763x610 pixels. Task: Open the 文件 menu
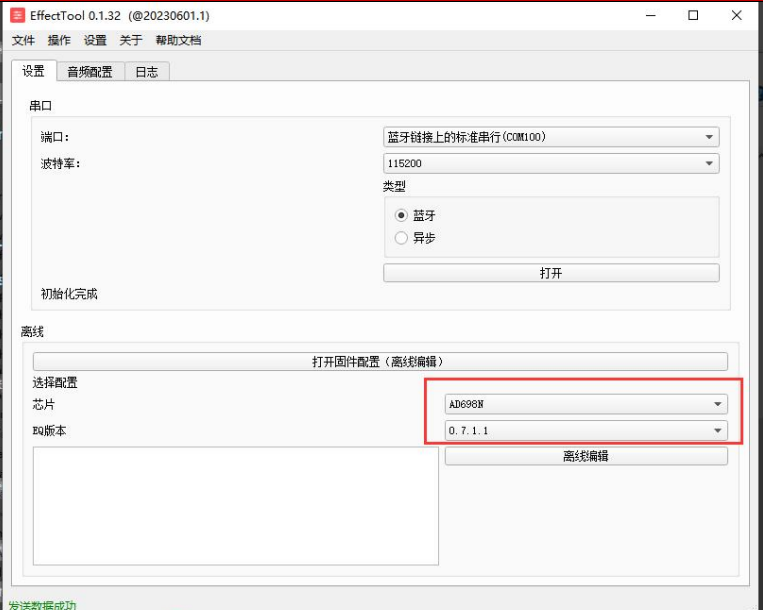(x=23, y=40)
